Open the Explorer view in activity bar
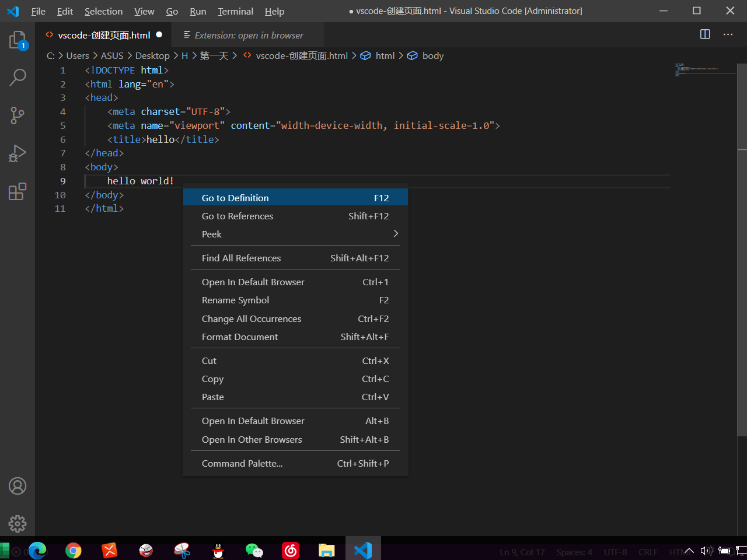 [x=18, y=40]
